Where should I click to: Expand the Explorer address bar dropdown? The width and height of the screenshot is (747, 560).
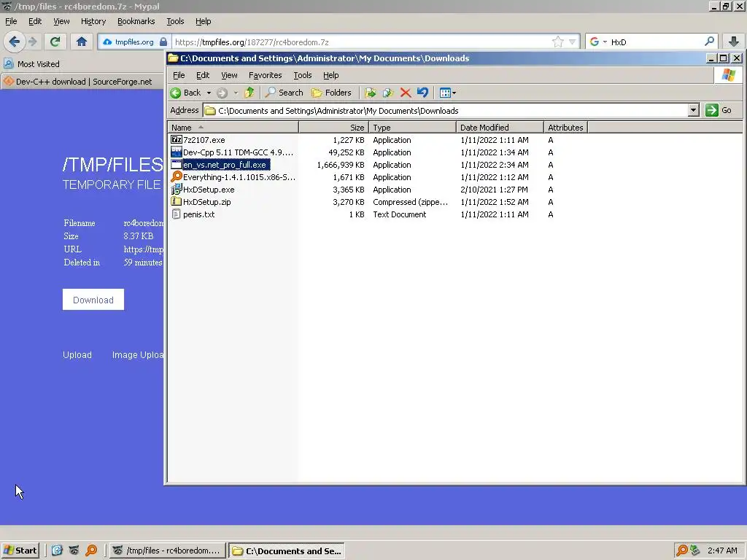click(693, 111)
